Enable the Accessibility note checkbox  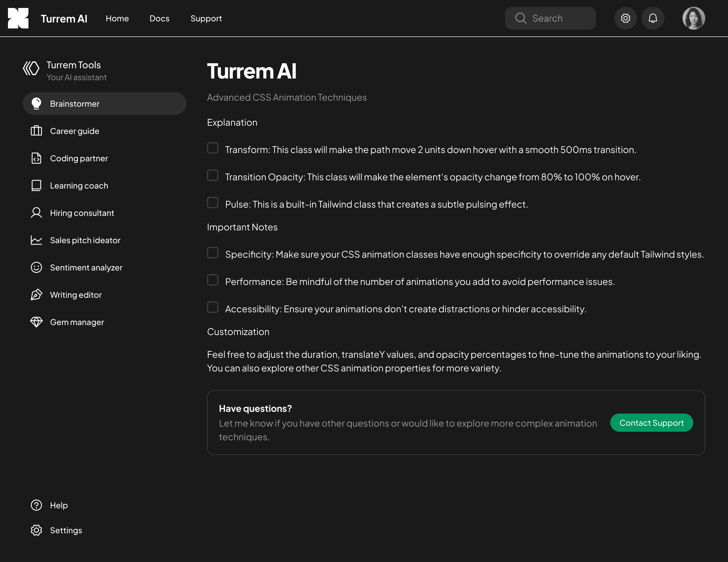[x=213, y=307]
